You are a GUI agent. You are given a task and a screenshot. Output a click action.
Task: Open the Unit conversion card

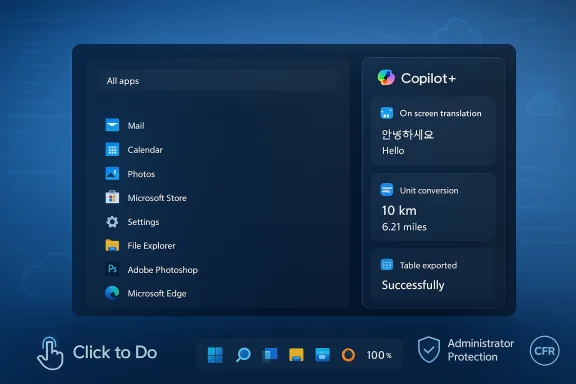(x=433, y=207)
